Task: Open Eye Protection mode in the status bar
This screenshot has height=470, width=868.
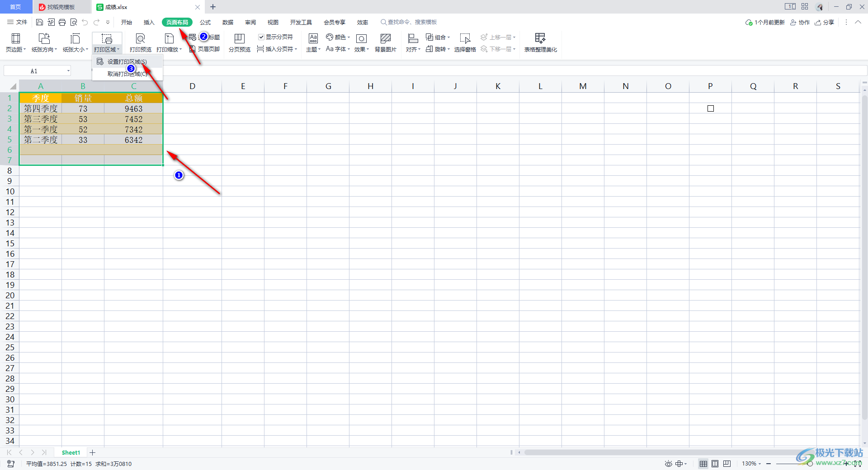Action: point(669,464)
